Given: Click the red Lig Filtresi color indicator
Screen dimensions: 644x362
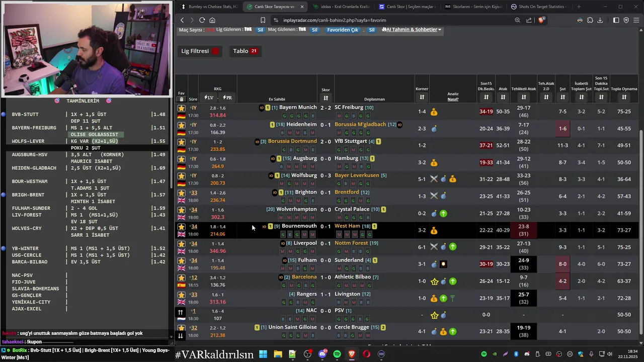Looking at the screenshot, I should 215,51.
